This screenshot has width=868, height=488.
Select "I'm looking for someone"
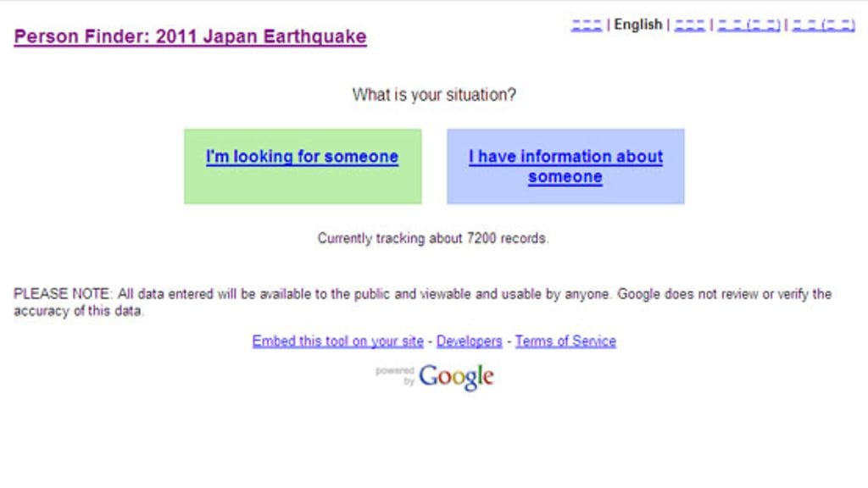[302, 157]
